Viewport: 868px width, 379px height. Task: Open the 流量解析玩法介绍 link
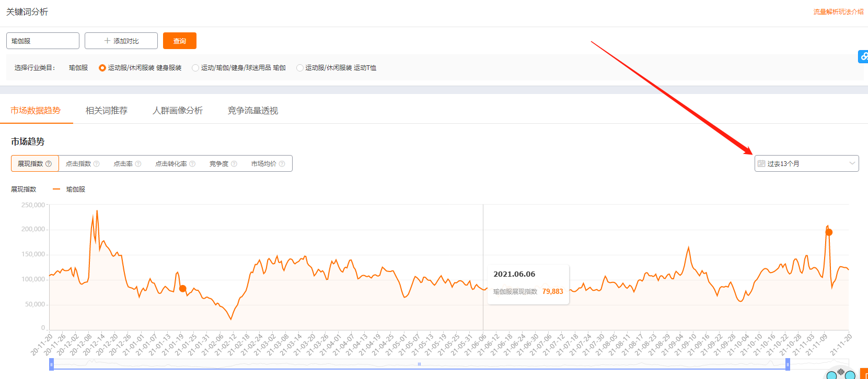click(838, 11)
